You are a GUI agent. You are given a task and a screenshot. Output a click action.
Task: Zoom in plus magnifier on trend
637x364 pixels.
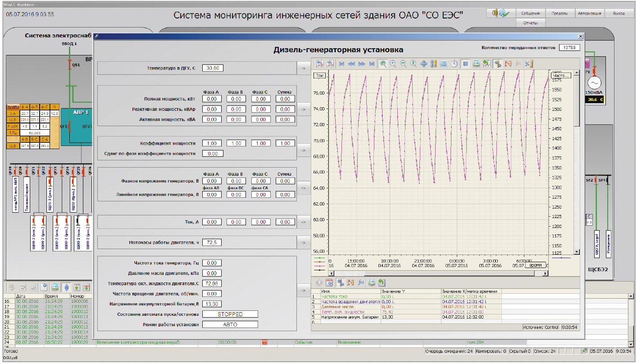coord(393,64)
